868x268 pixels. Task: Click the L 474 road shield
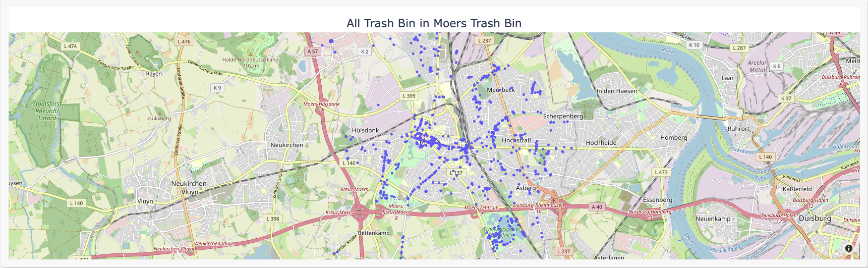pyautogui.click(x=71, y=46)
